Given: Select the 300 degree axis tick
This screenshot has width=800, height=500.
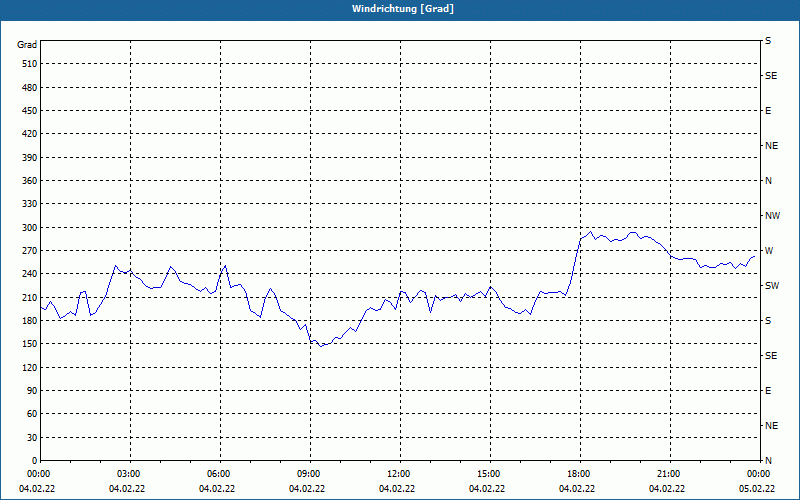Looking at the screenshot, I should pos(30,228).
